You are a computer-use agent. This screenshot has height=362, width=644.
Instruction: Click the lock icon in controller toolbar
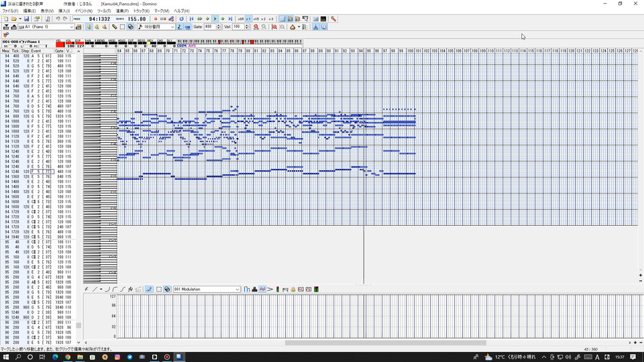293,290
